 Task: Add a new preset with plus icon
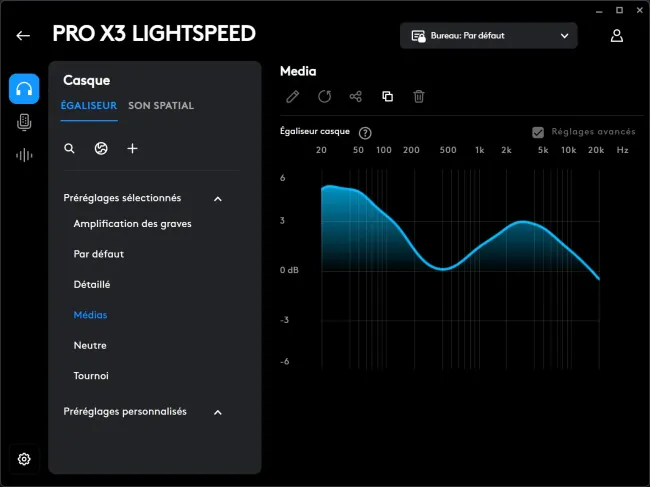(132, 148)
